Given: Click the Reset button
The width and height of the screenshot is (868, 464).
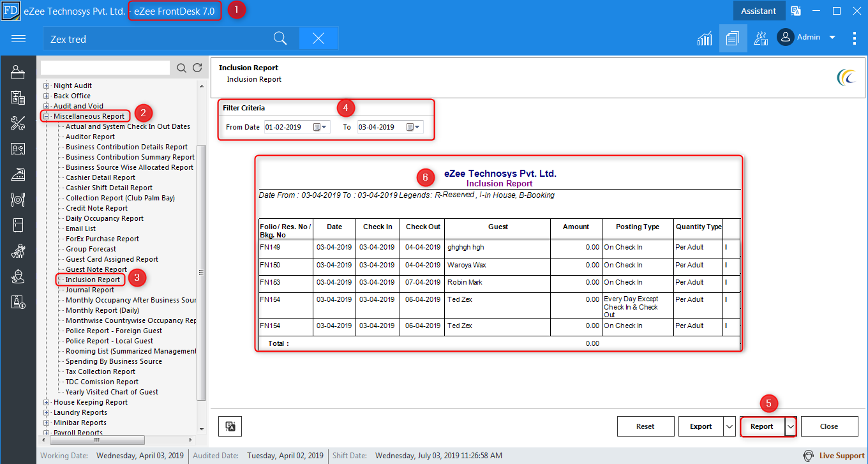Looking at the screenshot, I should pyautogui.click(x=645, y=426).
